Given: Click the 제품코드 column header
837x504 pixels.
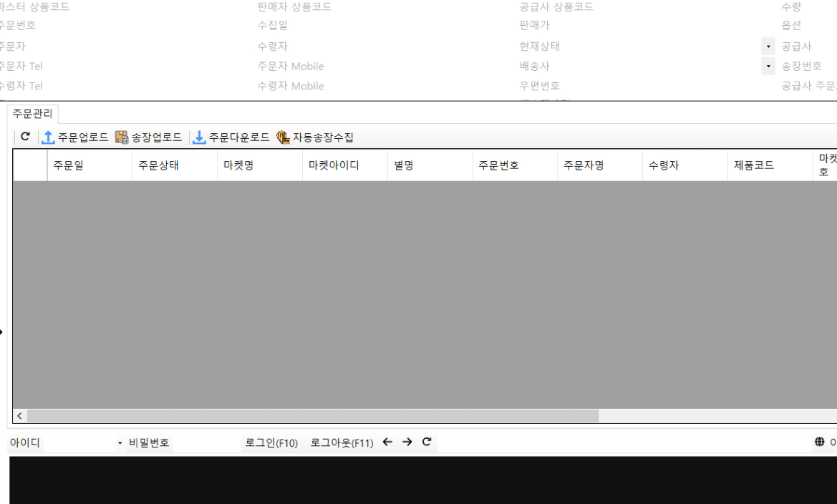Looking at the screenshot, I should 770,165.
